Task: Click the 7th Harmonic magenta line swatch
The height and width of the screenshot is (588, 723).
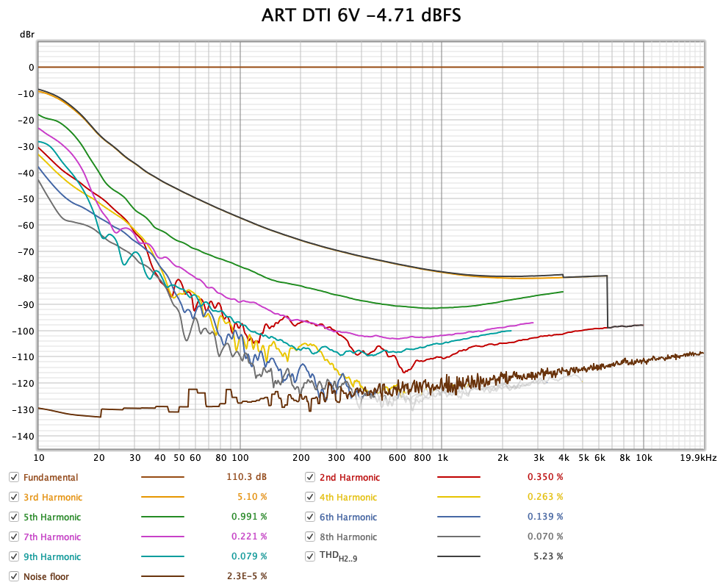Action: [x=163, y=537]
